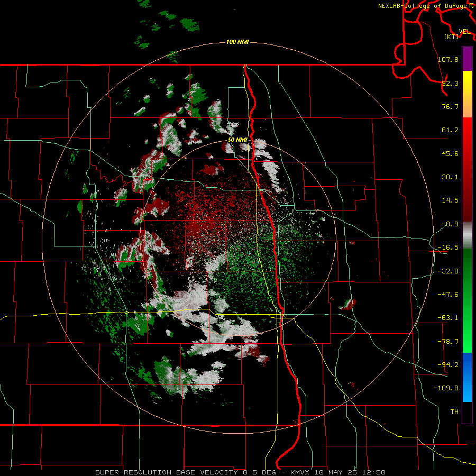Select the -16.5 velocity scale value
Image resolution: width=476 pixels, height=476 pixels.
pyautogui.click(x=448, y=248)
